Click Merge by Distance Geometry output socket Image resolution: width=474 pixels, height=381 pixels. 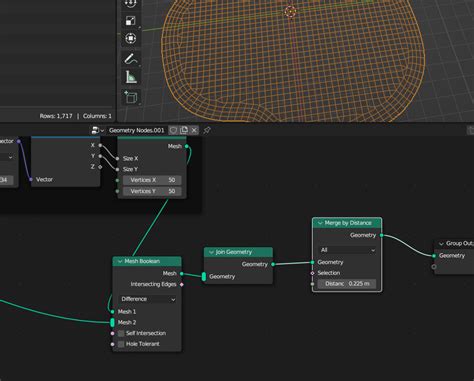pyautogui.click(x=382, y=235)
